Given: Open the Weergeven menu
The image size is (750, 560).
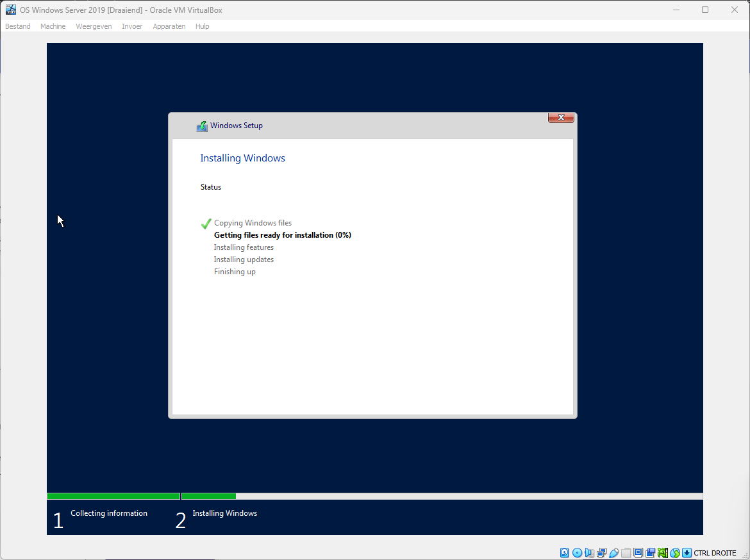Looking at the screenshot, I should click(x=94, y=26).
